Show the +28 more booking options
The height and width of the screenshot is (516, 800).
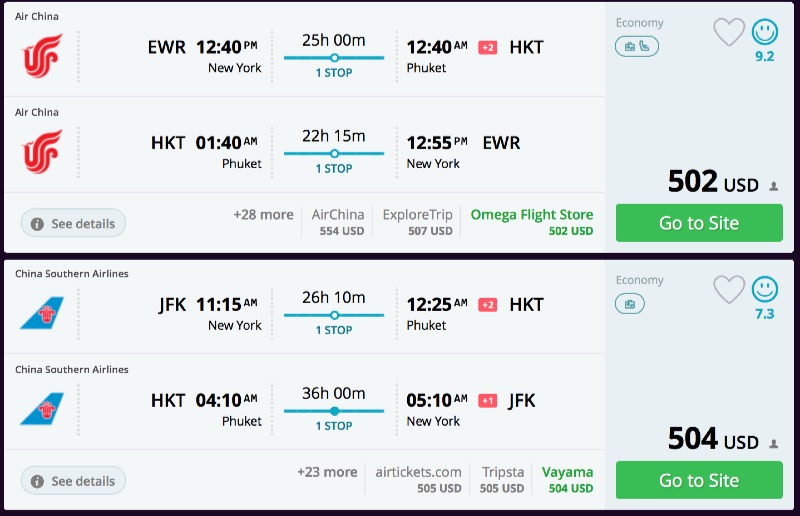263,215
